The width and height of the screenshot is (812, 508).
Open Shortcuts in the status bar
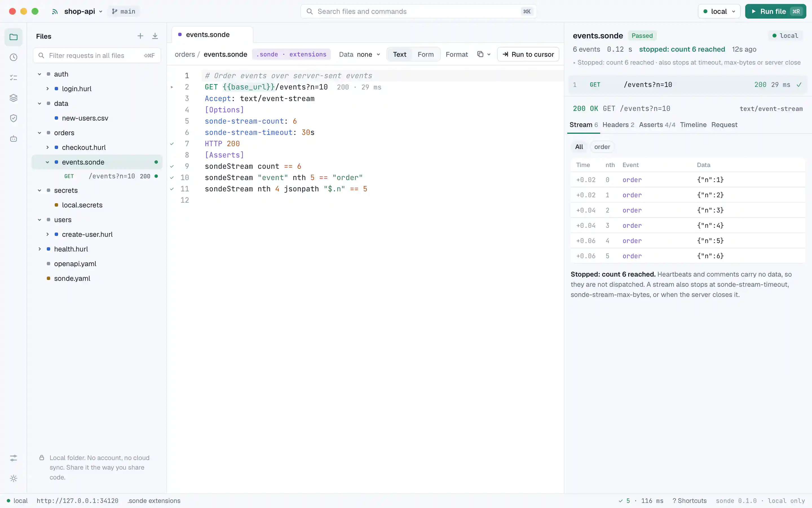click(x=690, y=501)
